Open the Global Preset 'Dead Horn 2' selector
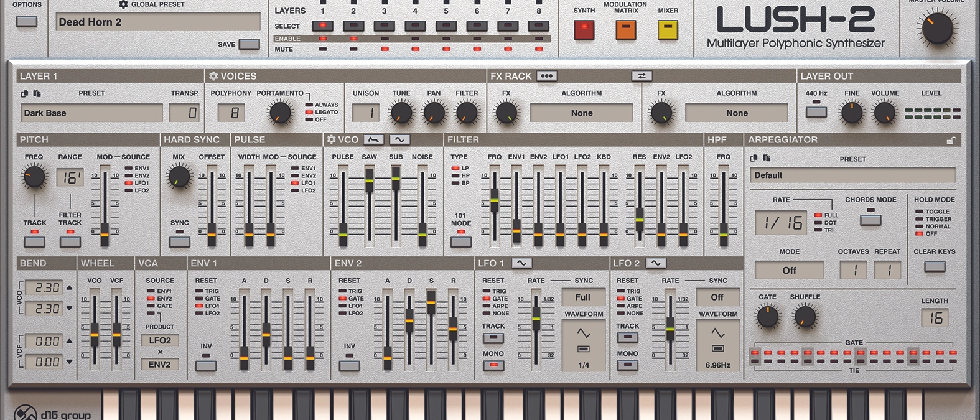Viewport: 980px width, 420px height. pos(157,22)
